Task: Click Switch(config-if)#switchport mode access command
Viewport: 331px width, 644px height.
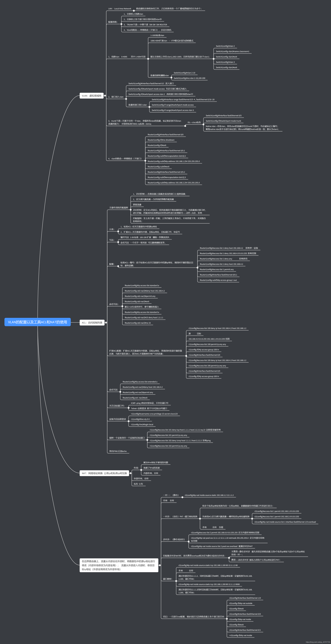Action: tap(157, 89)
